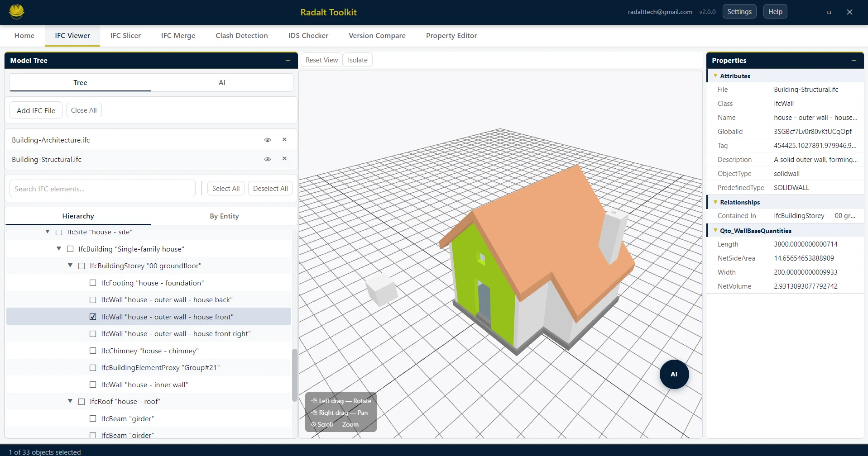The image size is (868, 456).
Task: Uncheck the outer wall house front checkbox
Action: pyautogui.click(x=93, y=317)
